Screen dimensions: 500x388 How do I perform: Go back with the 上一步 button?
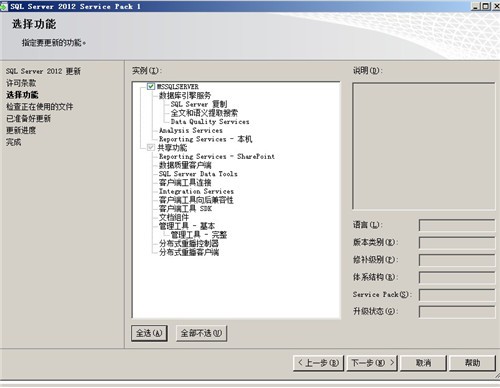[318, 363]
